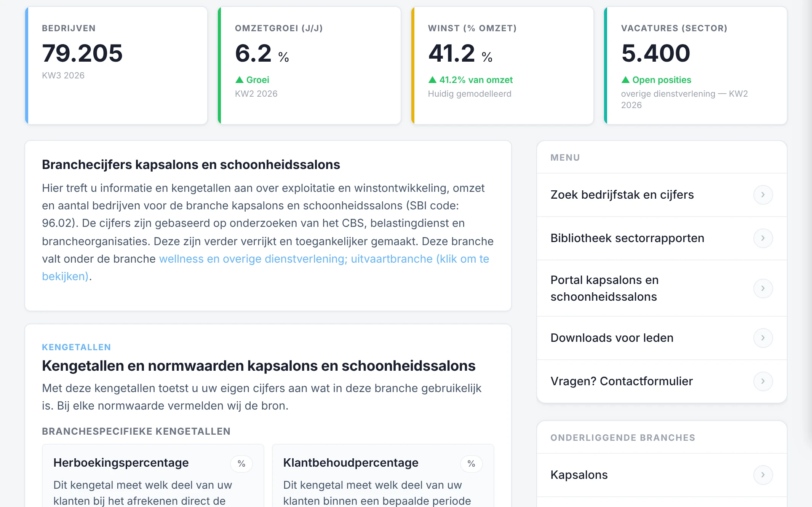This screenshot has height=507, width=812.
Task: Click the % badge on Klantbehoudpercentage card
Action: [471, 464]
